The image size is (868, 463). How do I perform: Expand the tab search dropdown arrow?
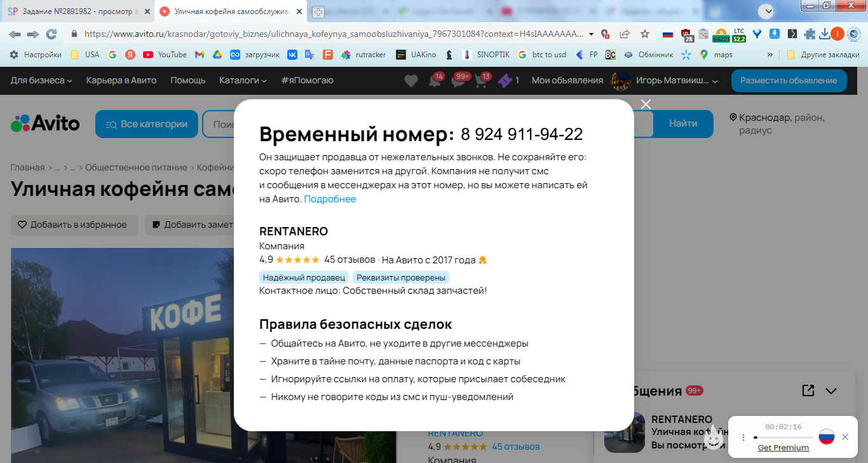(767, 11)
